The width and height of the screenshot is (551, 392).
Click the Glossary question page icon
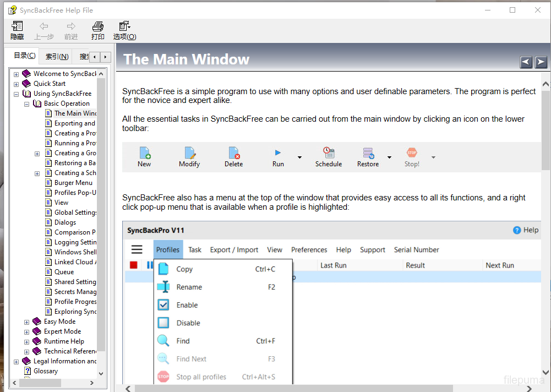[x=28, y=371]
